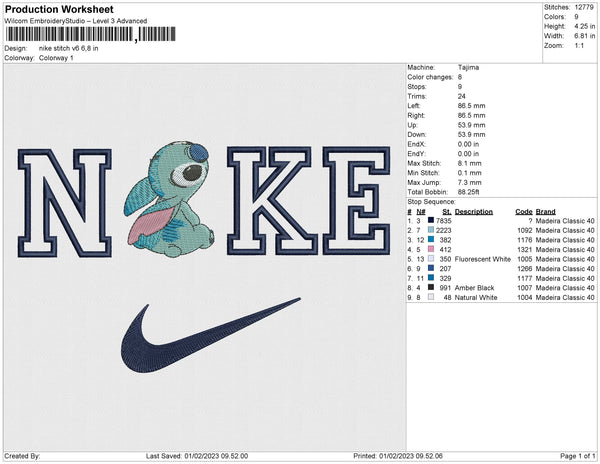Click 'Page 1 of 1' in footer
600x464 pixels.
[577, 456]
